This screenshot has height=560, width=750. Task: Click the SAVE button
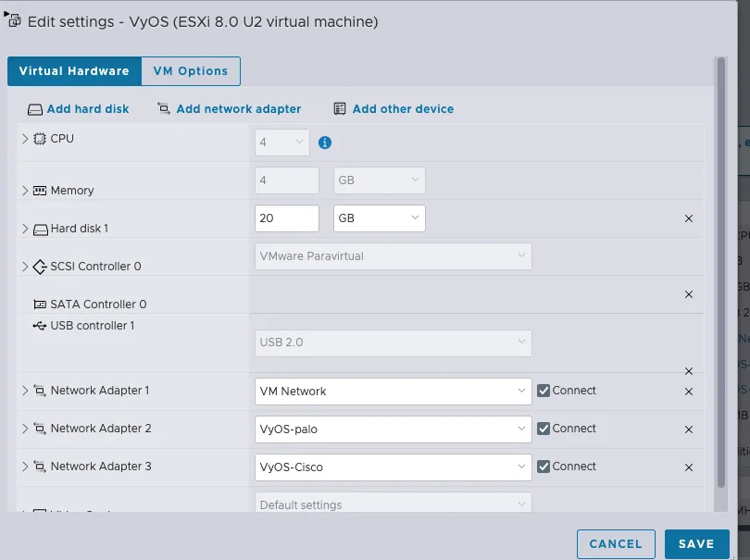point(696,544)
